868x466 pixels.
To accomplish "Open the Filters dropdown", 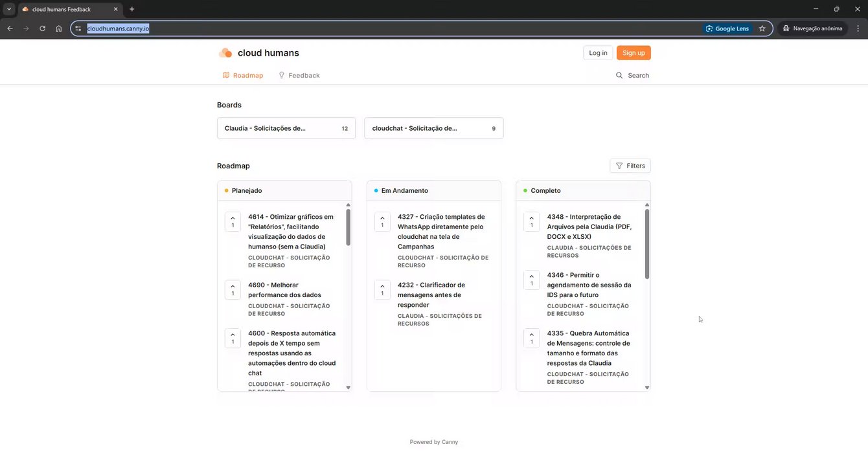I will tap(630, 166).
